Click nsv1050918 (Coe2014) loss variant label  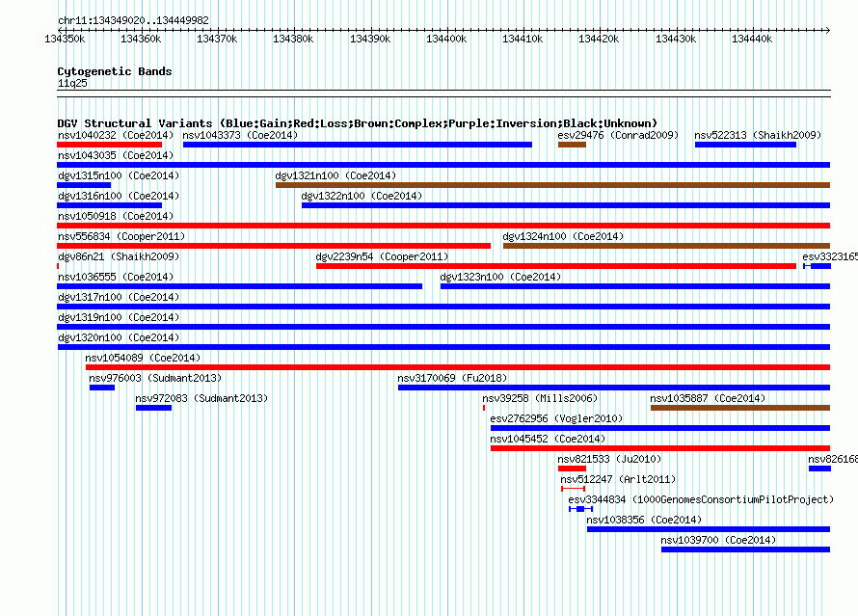pos(116,216)
